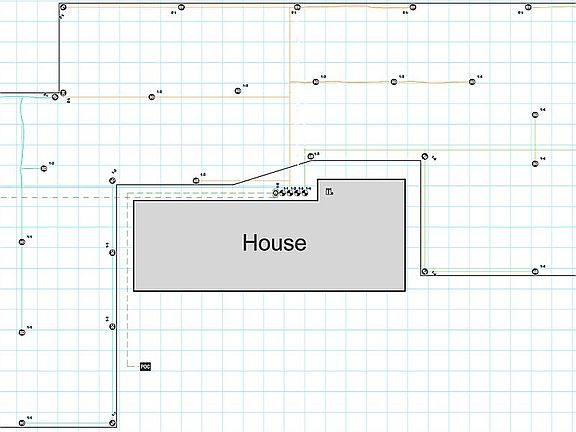Select the sprinkler head at the top-left boundary corner
The width and height of the screenshot is (576, 432).
point(63,7)
